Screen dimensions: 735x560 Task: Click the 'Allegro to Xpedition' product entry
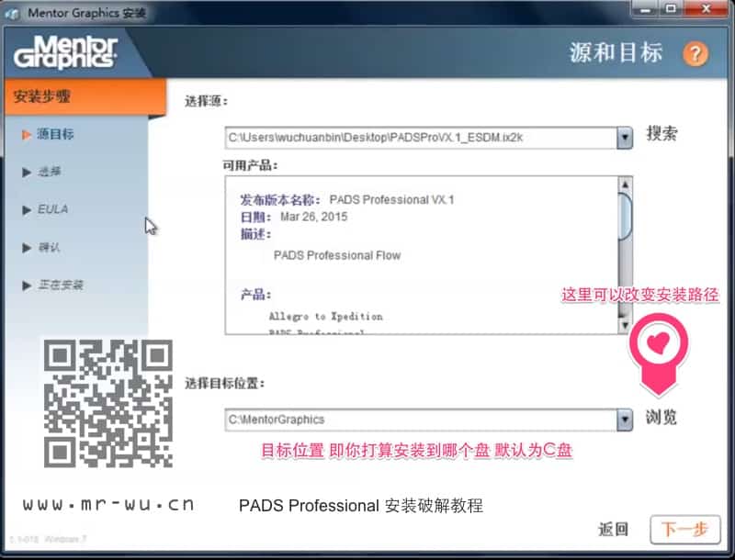coord(326,317)
